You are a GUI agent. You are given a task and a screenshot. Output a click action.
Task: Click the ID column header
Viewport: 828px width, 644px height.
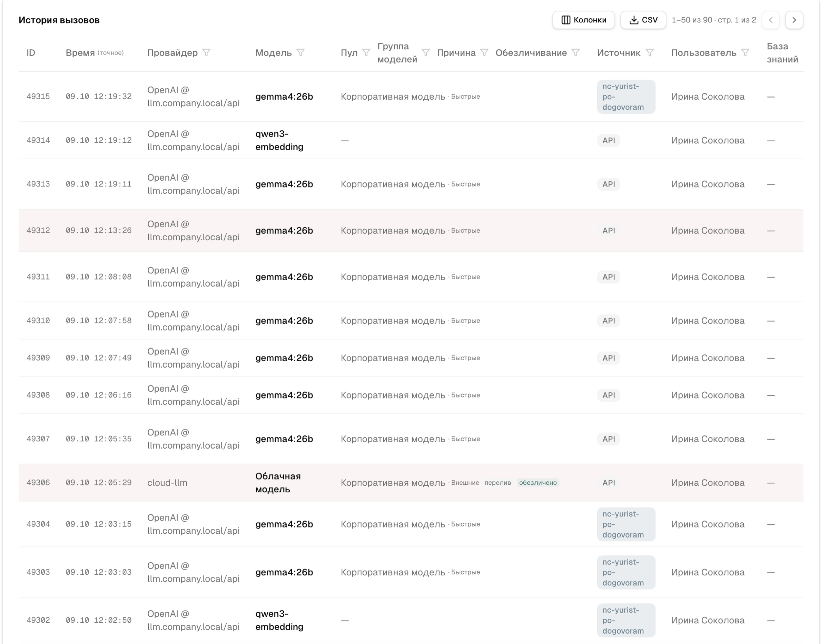(x=31, y=53)
